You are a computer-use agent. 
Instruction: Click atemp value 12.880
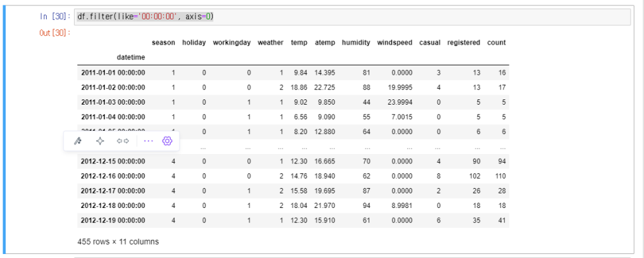[x=325, y=132]
